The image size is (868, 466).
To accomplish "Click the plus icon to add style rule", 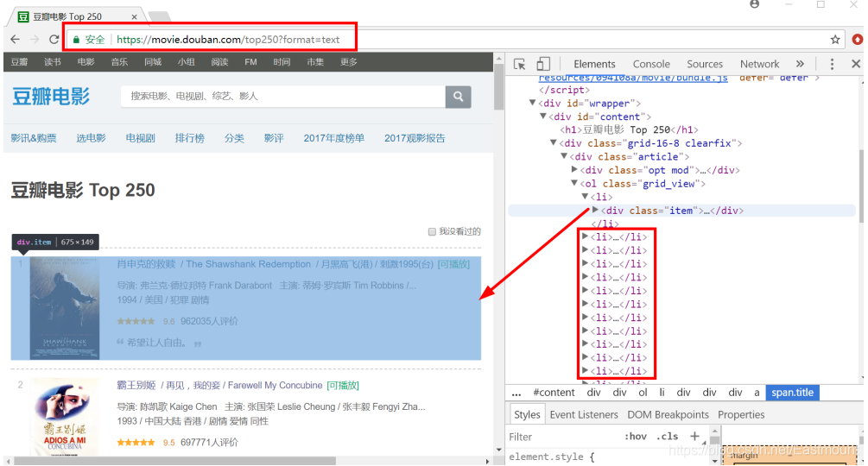I will coord(694,436).
